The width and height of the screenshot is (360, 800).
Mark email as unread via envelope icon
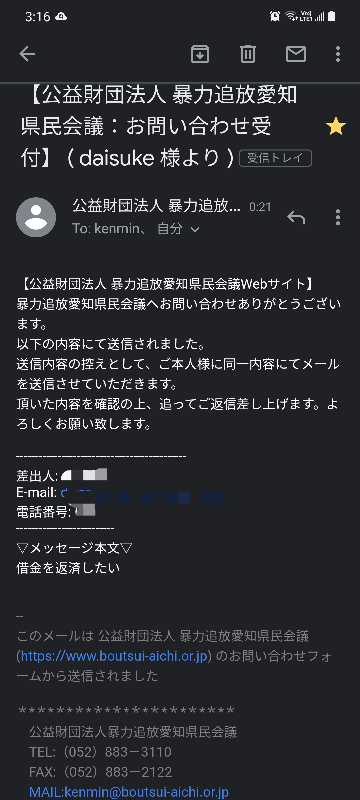point(296,54)
